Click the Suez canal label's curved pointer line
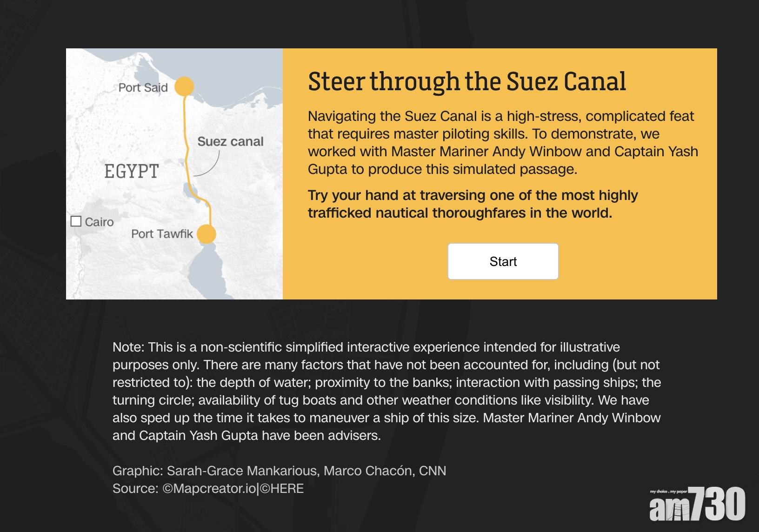The width and height of the screenshot is (759, 532). point(209,167)
